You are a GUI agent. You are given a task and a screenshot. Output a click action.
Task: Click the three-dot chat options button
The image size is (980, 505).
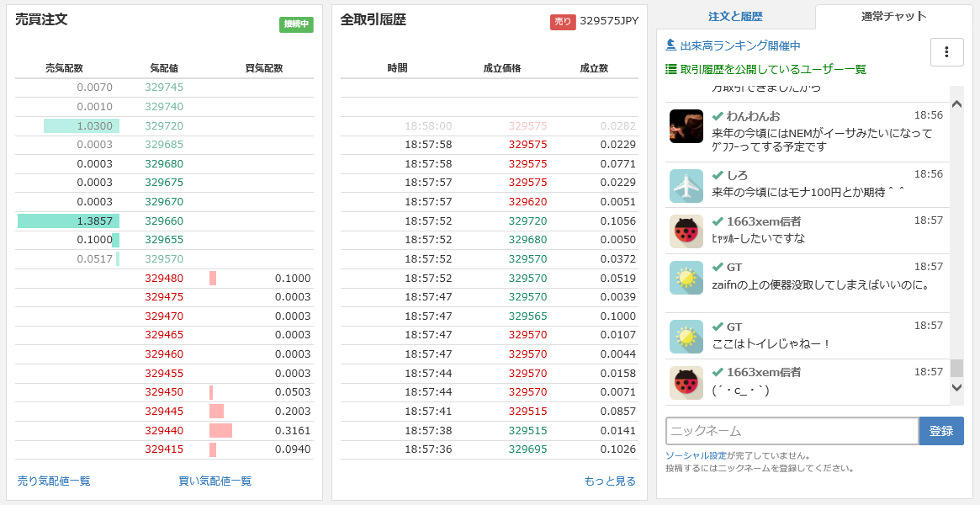pyautogui.click(x=946, y=52)
